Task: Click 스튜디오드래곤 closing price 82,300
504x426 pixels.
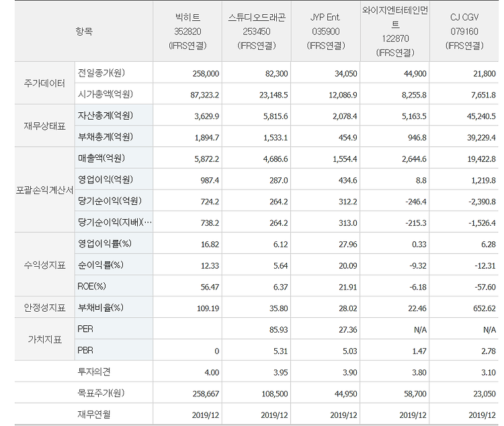Action: pyautogui.click(x=276, y=74)
